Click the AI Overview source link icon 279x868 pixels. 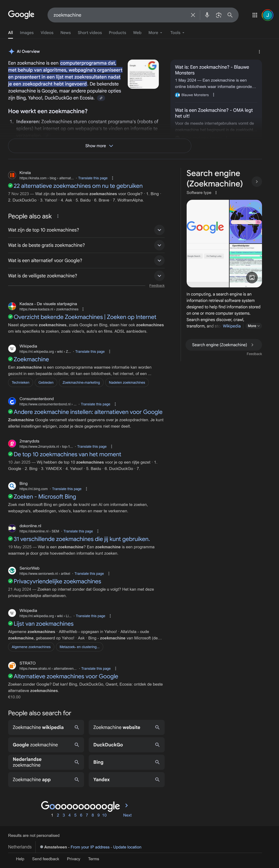coord(101,98)
